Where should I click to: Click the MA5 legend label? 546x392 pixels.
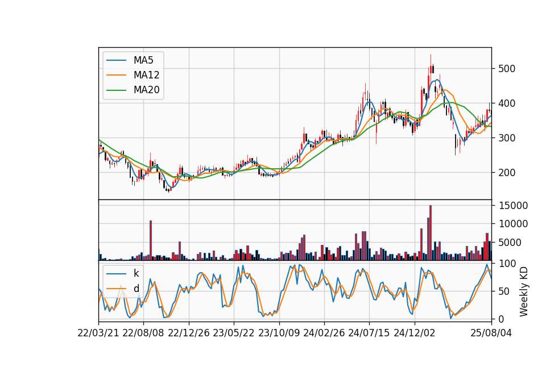point(143,60)
